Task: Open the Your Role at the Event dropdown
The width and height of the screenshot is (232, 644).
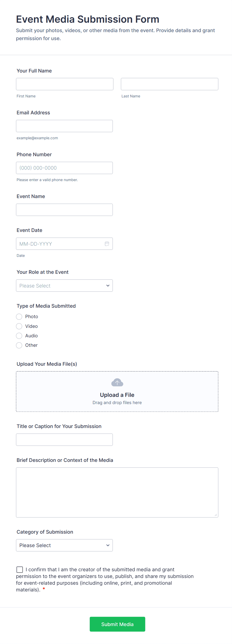Action: [x=64, y=286]
